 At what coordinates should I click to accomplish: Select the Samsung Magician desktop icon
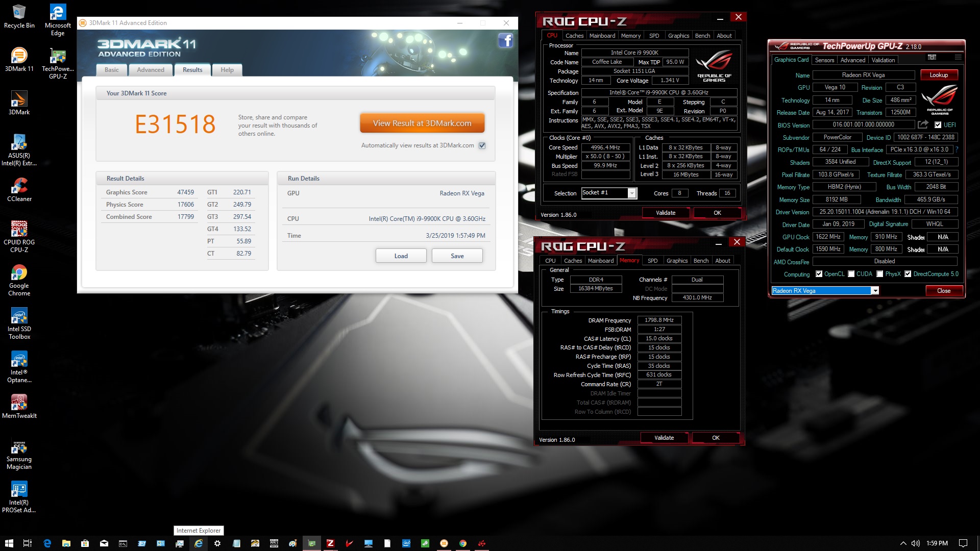[19, 454]
